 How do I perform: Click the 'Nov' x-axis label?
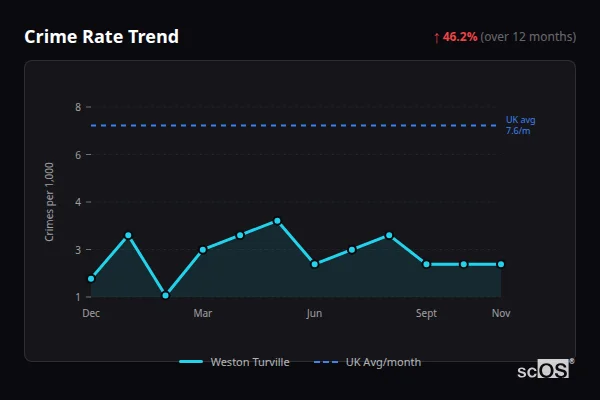(501, 313)
